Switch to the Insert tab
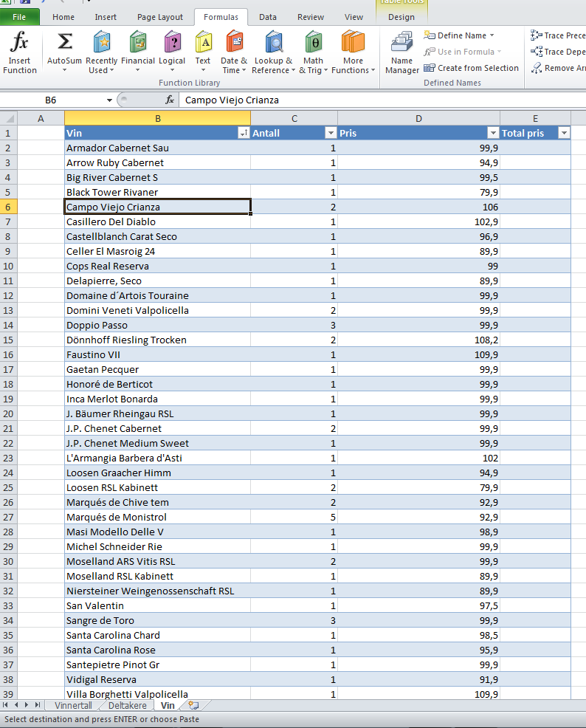The height and width of the screenshot is (728, 586). point(106,17)
